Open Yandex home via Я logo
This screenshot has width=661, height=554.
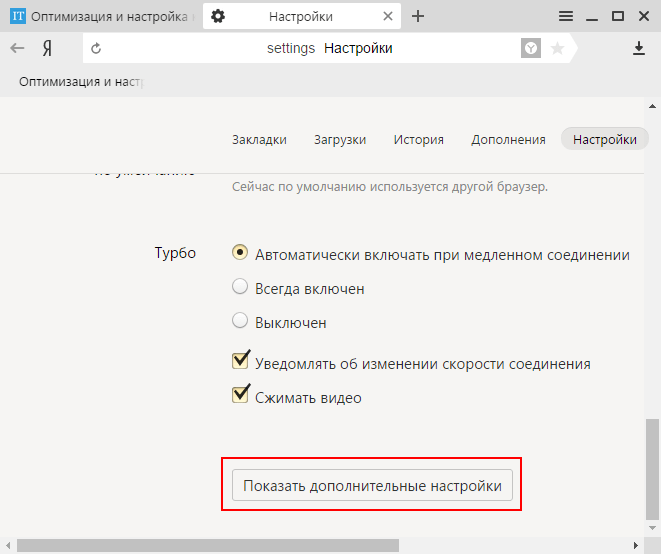point(47,48)
